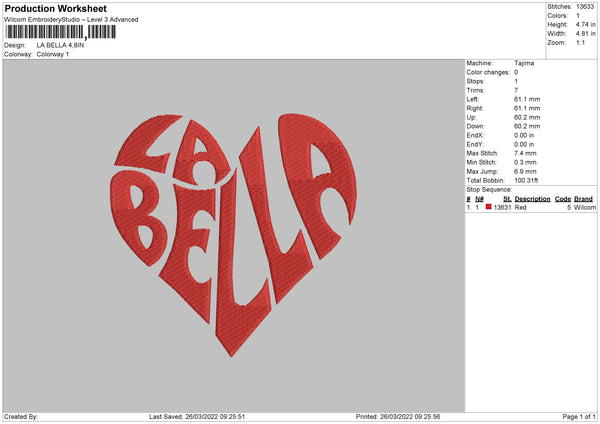The width and height of the screenshot is (600, 424).
Task: Click the 'Page 1 of 1' footer text
Action: coord(579,417)
